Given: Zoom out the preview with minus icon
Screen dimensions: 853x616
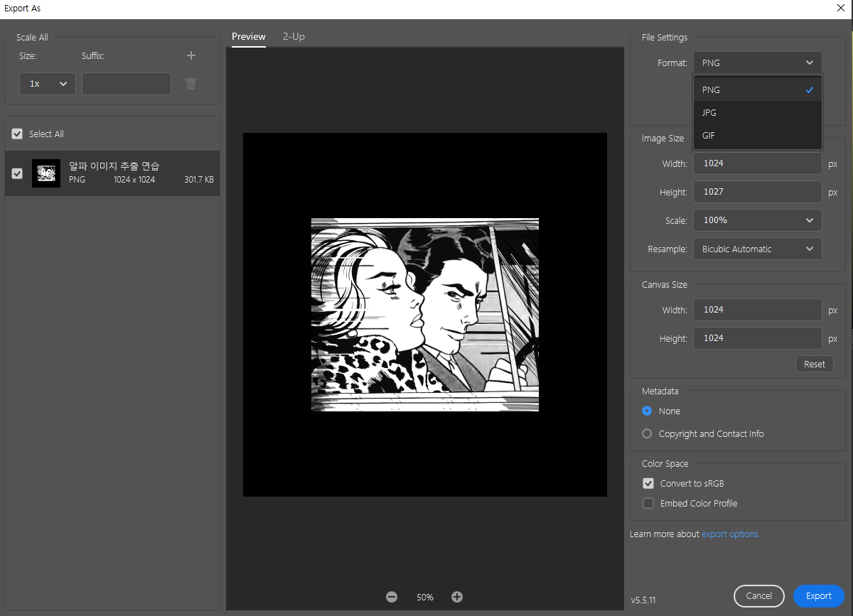Looking at the screenshot, I should [x=392, y=597].
